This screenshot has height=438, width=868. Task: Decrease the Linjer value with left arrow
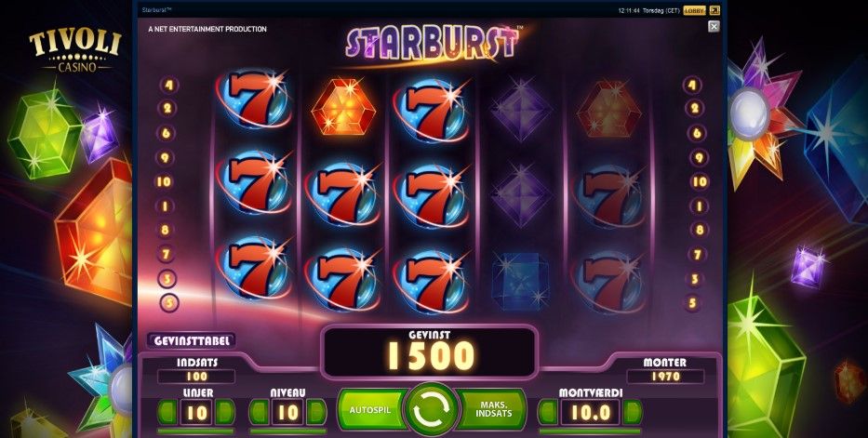(167, 413)
